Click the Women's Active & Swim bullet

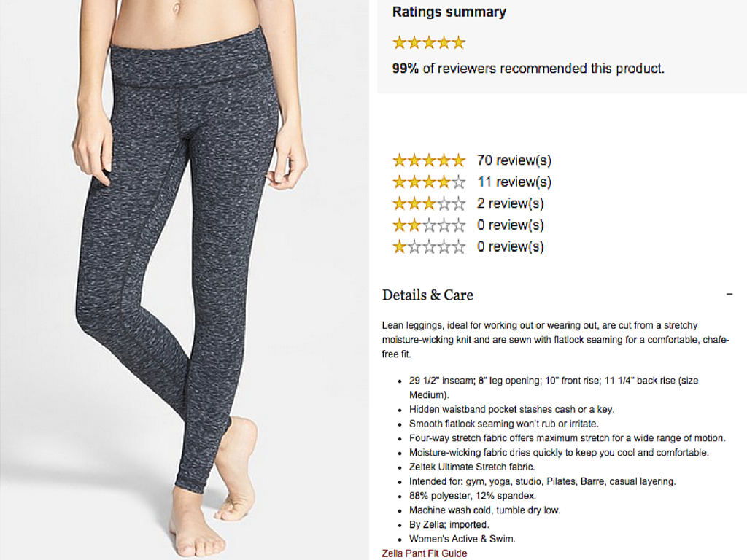(x=462, y=540)
